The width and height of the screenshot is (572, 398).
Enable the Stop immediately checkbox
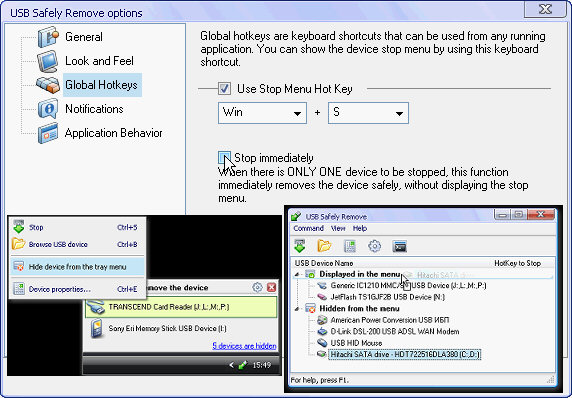click(224, 158)
